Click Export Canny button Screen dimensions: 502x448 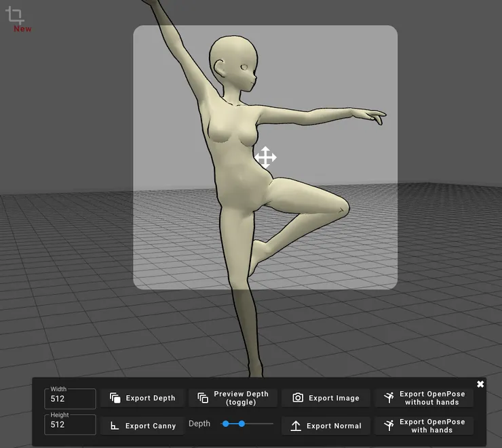[x=142, y=426]
